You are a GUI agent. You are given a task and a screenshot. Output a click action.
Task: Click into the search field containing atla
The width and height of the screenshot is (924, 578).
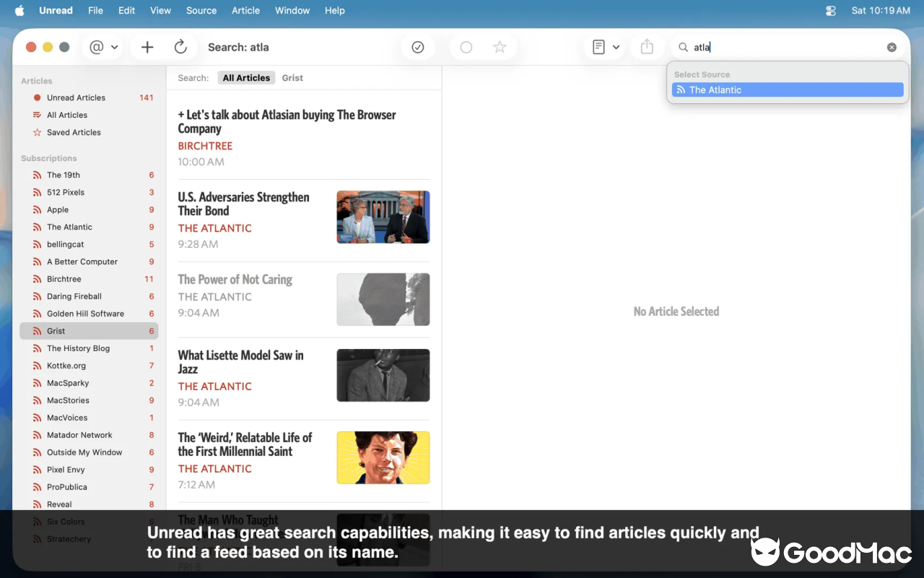[787, 47]
